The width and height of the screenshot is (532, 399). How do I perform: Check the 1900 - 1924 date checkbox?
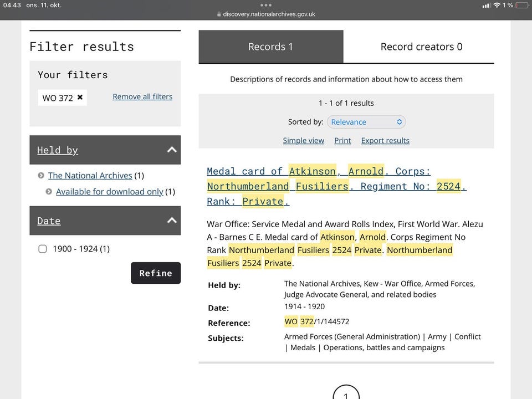point(43,249)
